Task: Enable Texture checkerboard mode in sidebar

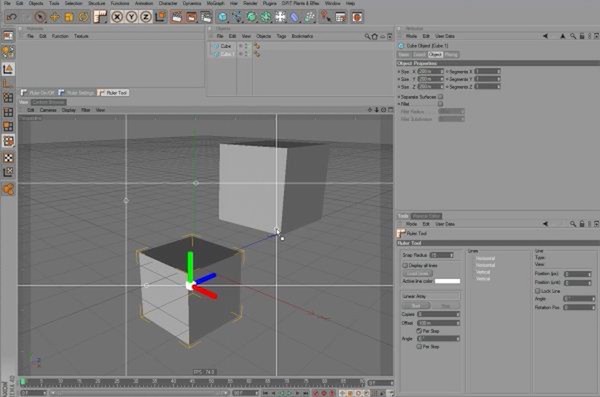Action: 8,158
